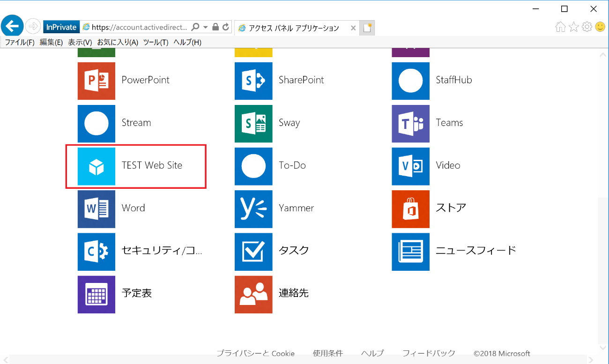This screenshot has width=609, height=364.
Task: Click the smiley feedback icon
Action: click(x=600, y=27)
